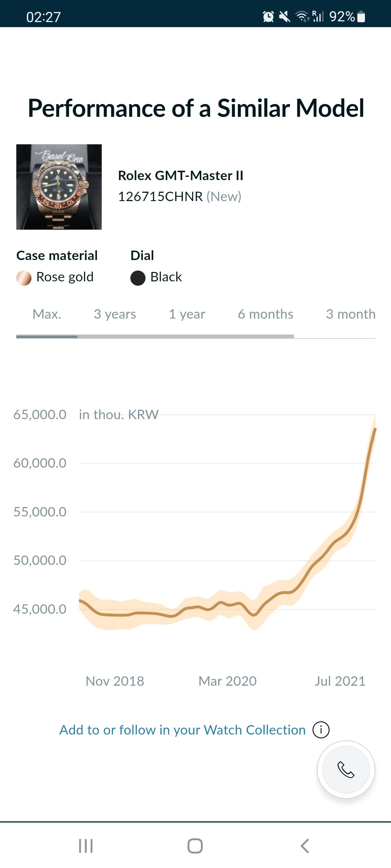Tap the Black dial color swatch
The image size is (391, 868).
[138, 278]
